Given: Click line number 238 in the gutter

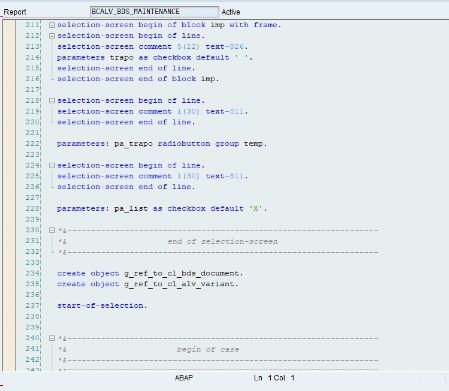Looking at the screenshot, I should [32, 316].
